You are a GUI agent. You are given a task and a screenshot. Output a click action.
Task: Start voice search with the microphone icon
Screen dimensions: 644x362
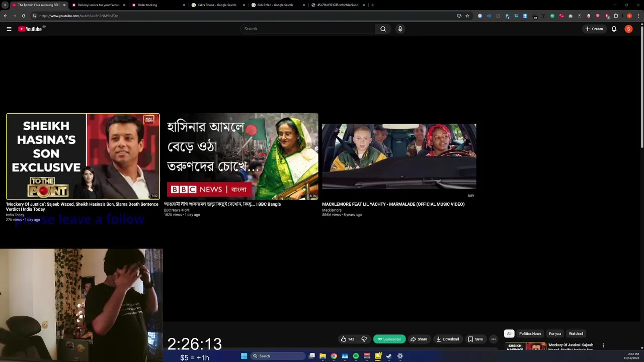400,29
